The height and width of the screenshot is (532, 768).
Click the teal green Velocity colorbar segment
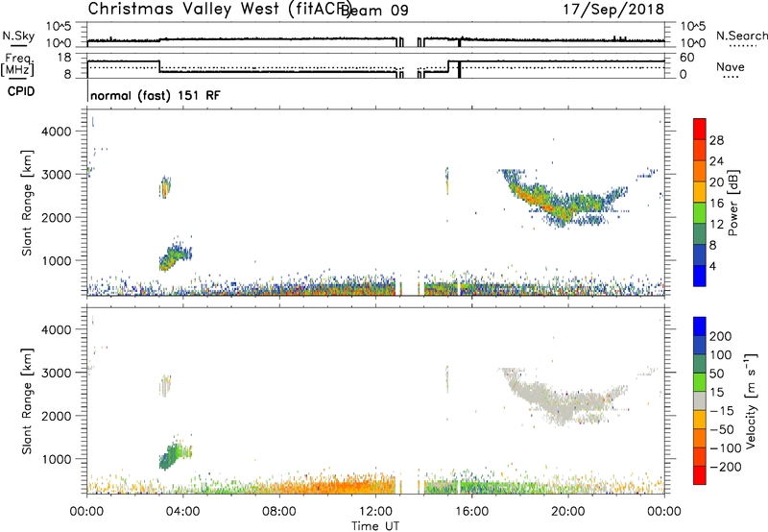point(700,364)
